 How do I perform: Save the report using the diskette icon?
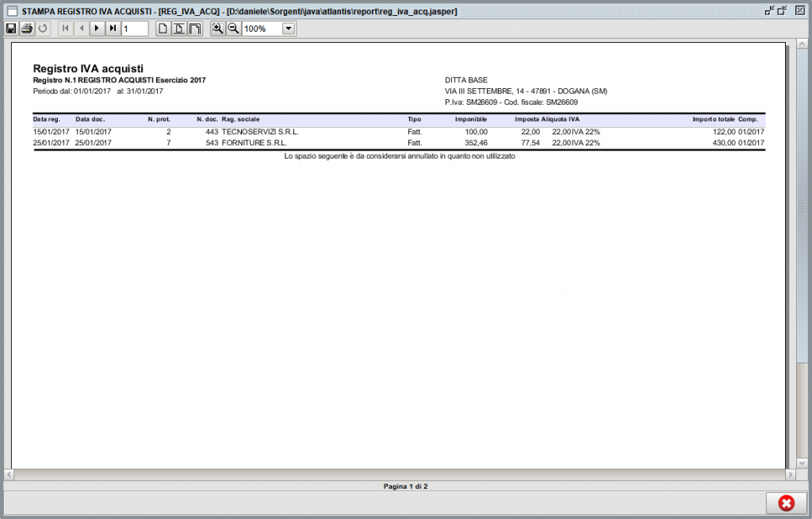10,28
